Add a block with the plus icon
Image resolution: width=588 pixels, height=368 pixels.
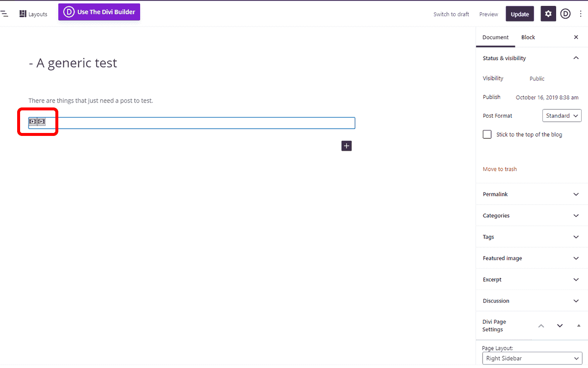pyautogui.click(x=346, y=146)
